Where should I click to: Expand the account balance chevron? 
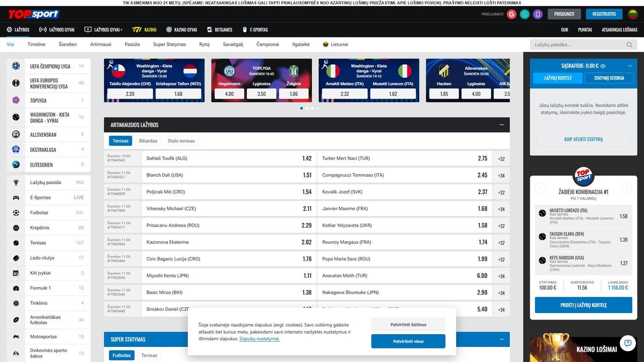click(x=630, y=66)
